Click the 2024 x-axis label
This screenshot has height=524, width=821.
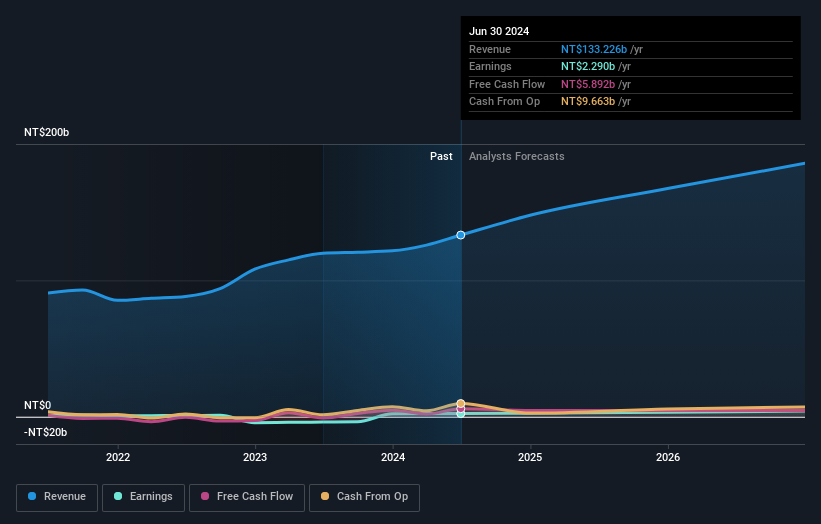[393, 457]
